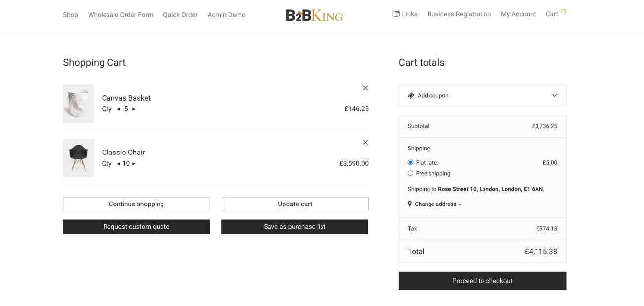Screen dimensions: 644x306
Task: Click Update cart button
Action: click(295, 204)
